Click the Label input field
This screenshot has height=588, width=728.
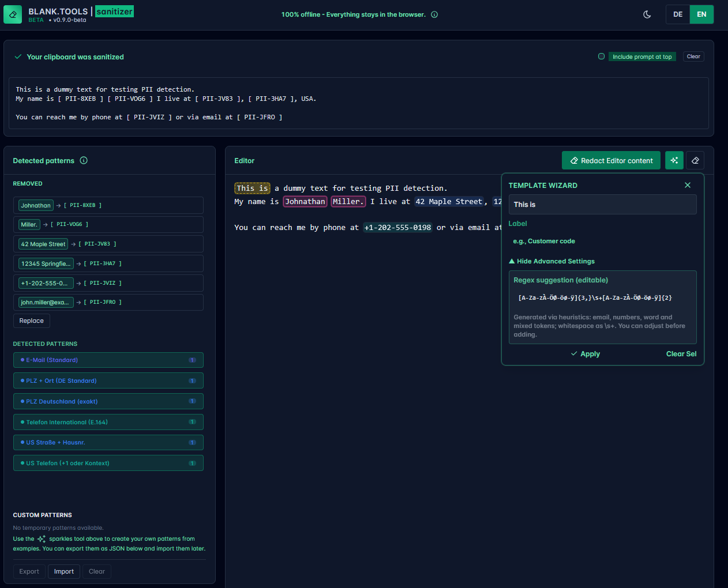602,241
